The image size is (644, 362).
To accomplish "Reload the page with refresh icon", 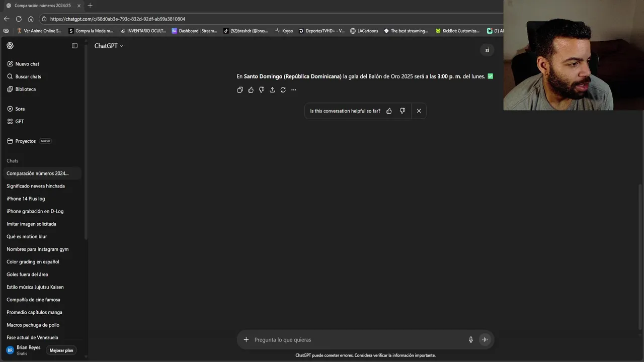I will click(19, 19).
